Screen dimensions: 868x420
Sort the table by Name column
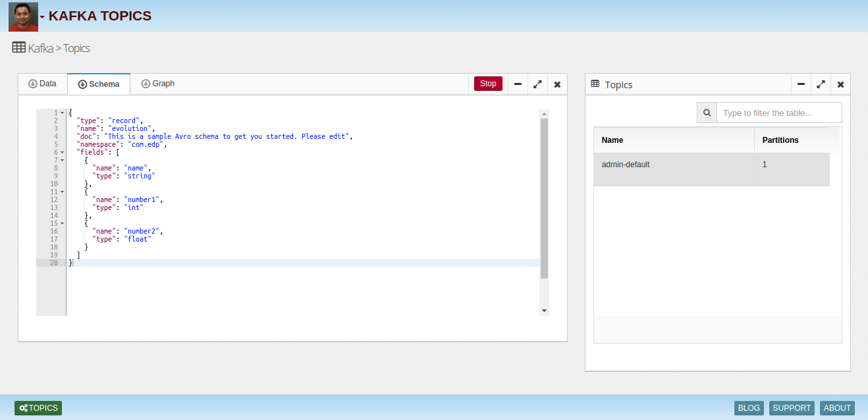674,140
